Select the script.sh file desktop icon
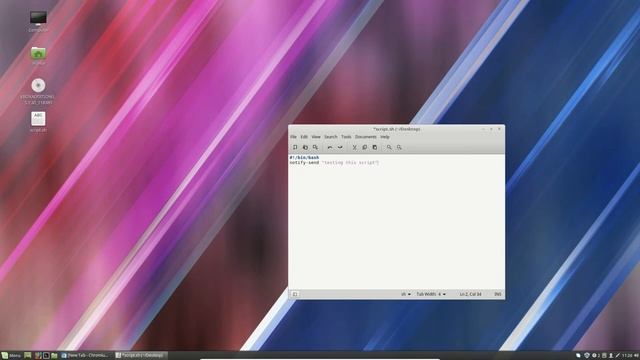640x360 pixels. pyautogui.click(x=38, y=122)
